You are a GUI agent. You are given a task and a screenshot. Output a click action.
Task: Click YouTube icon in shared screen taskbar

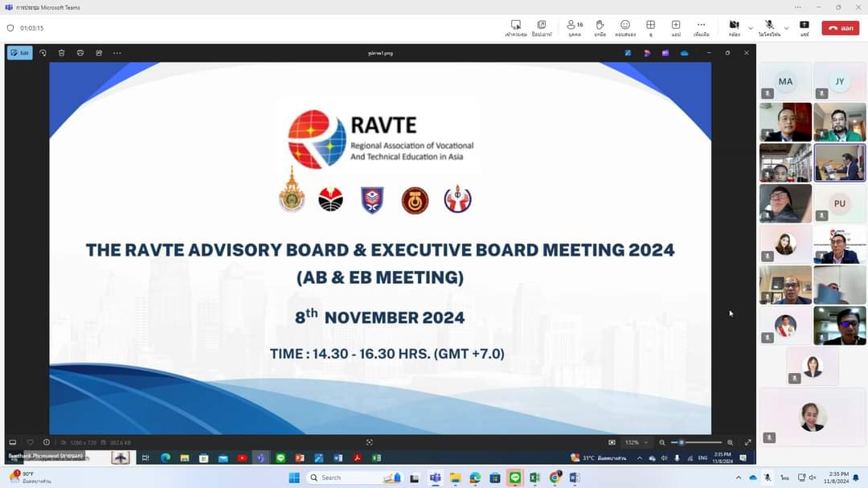pyautogui.click(x=242, y=458)
